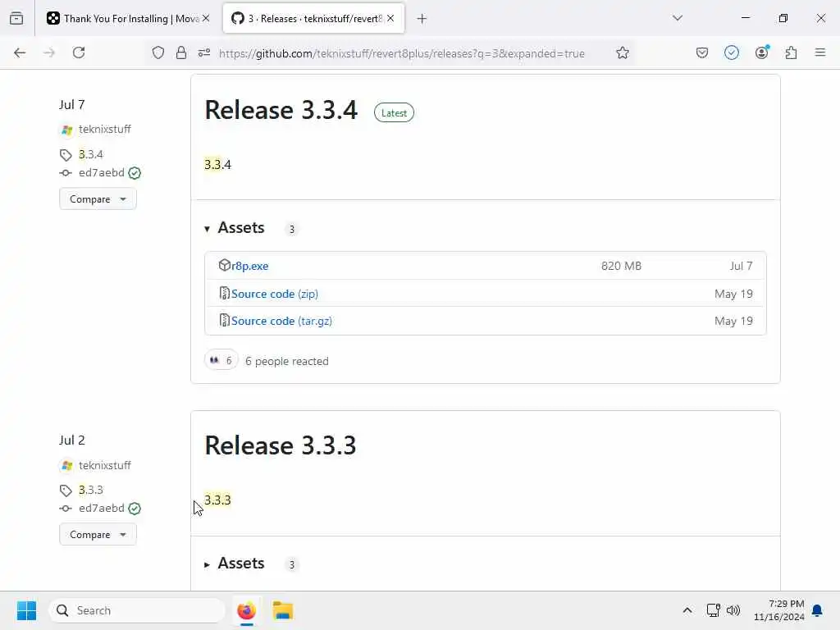
Task: Open the Extensions puzzle icon
Action: point(791,52)
